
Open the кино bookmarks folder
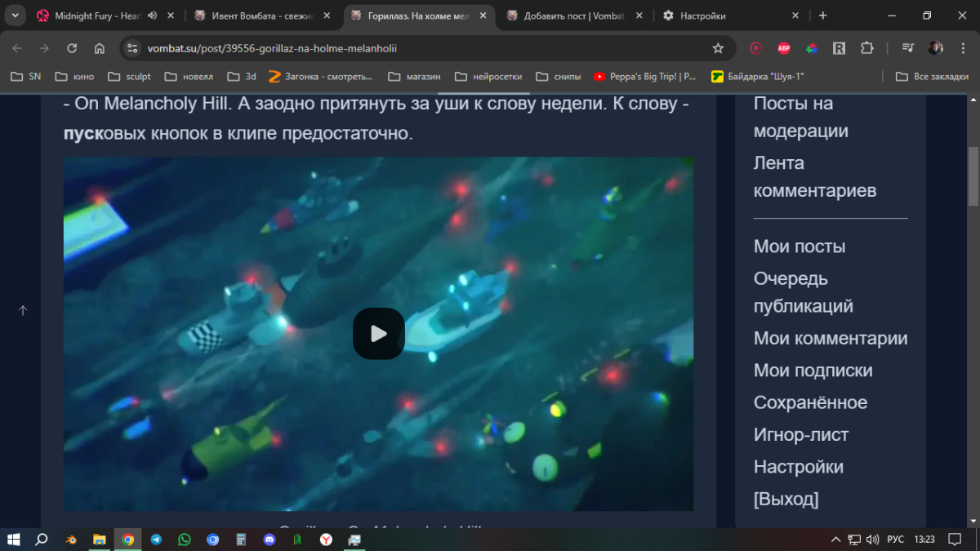pyautogui.click(x=74, y=76)
